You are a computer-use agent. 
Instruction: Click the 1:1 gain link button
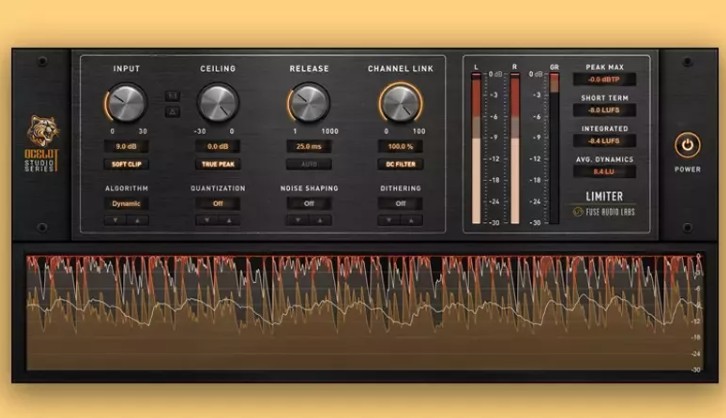point(173,96)
